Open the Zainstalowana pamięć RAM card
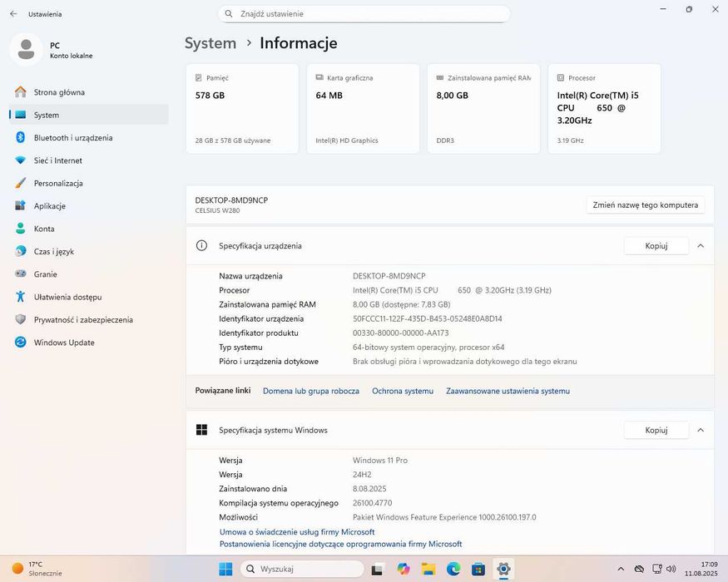This screenshot has width=728, height=582. [483, 109]
